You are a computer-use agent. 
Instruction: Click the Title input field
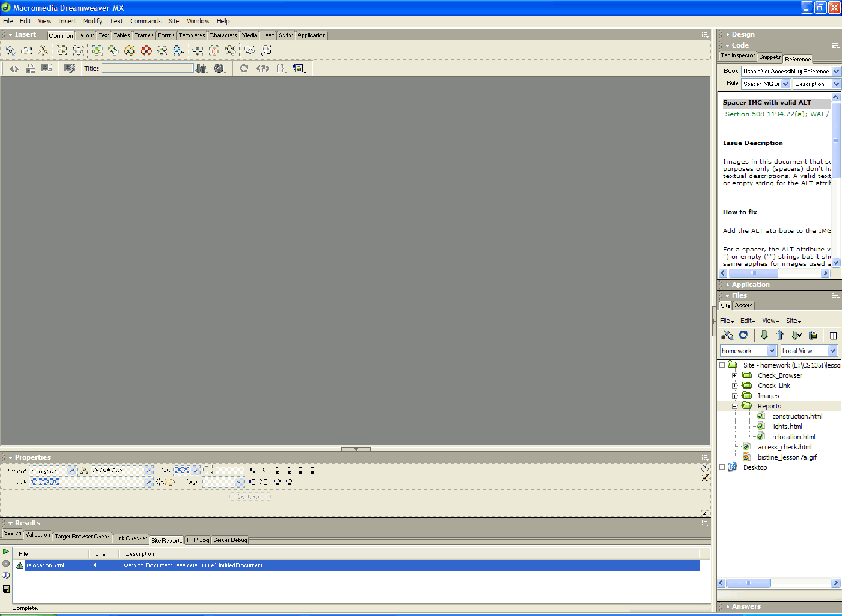coord(147,69)
